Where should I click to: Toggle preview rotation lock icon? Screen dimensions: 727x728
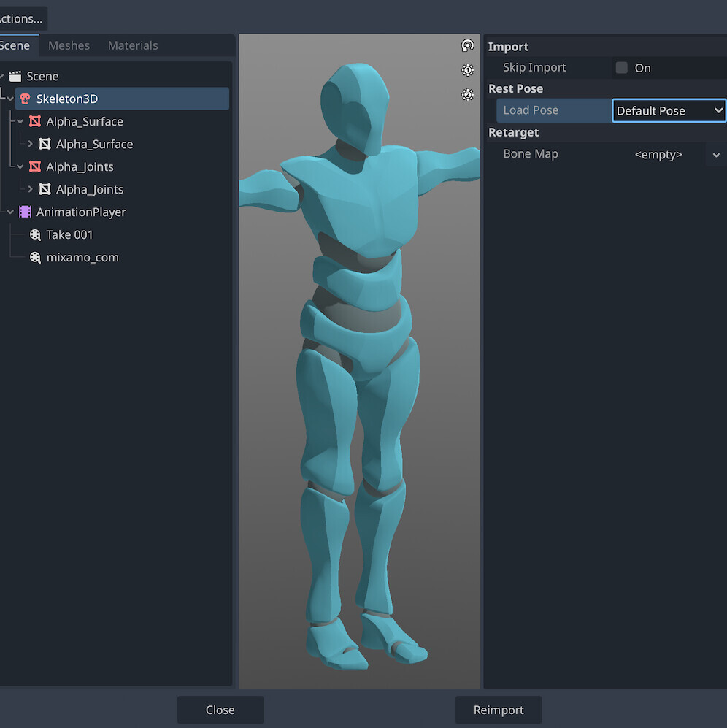pos(467,45)
